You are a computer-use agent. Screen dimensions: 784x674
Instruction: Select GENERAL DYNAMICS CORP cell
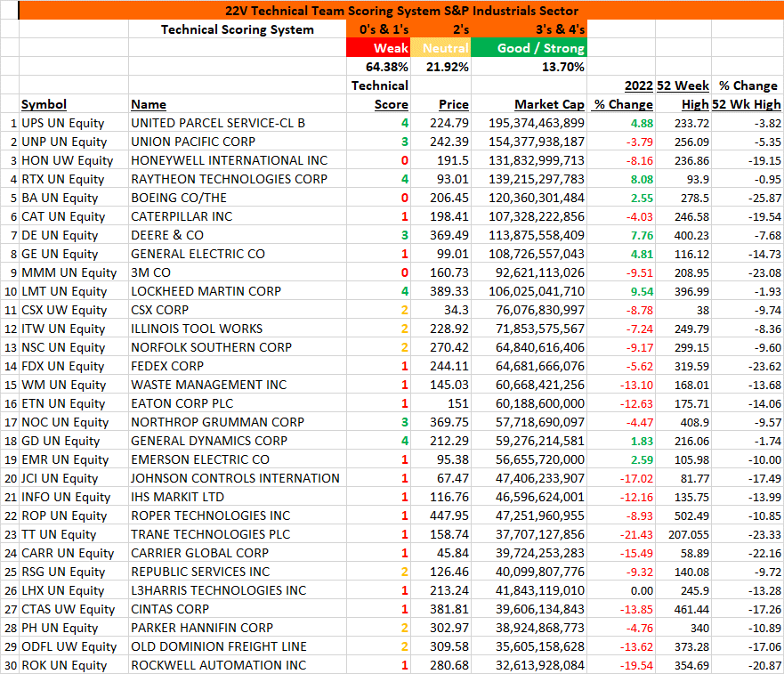237,441
